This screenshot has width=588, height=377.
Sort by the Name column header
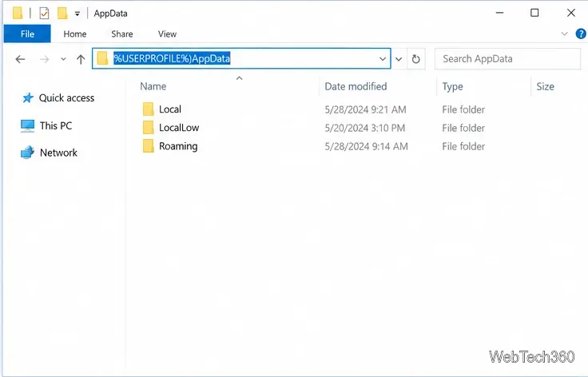153,86
